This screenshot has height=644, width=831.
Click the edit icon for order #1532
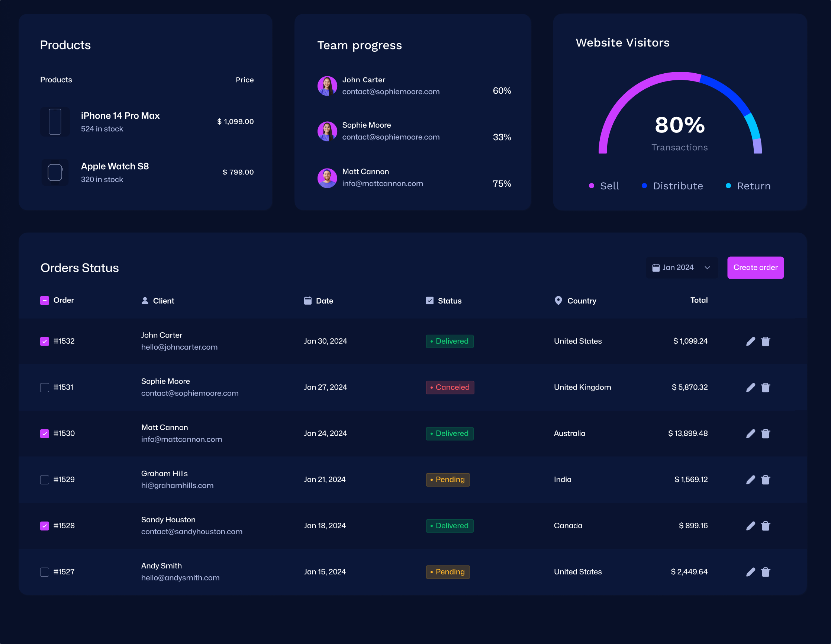[750, 341]
